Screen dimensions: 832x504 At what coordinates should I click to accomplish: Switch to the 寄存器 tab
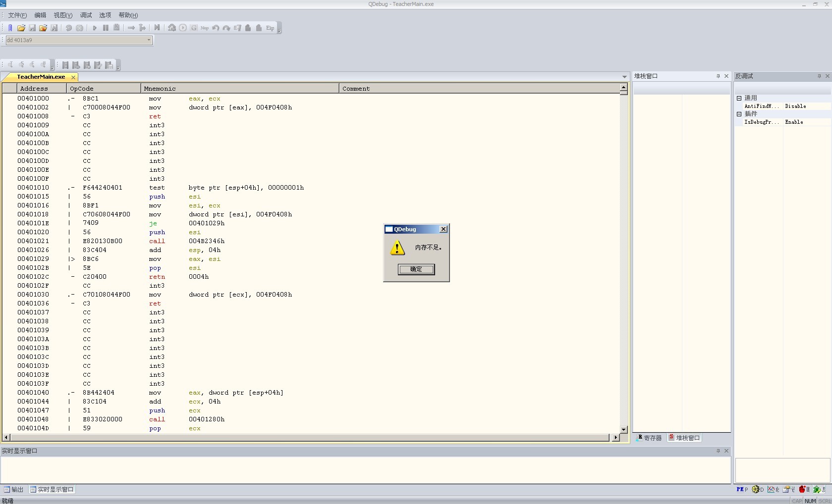(x=649, y=438)
